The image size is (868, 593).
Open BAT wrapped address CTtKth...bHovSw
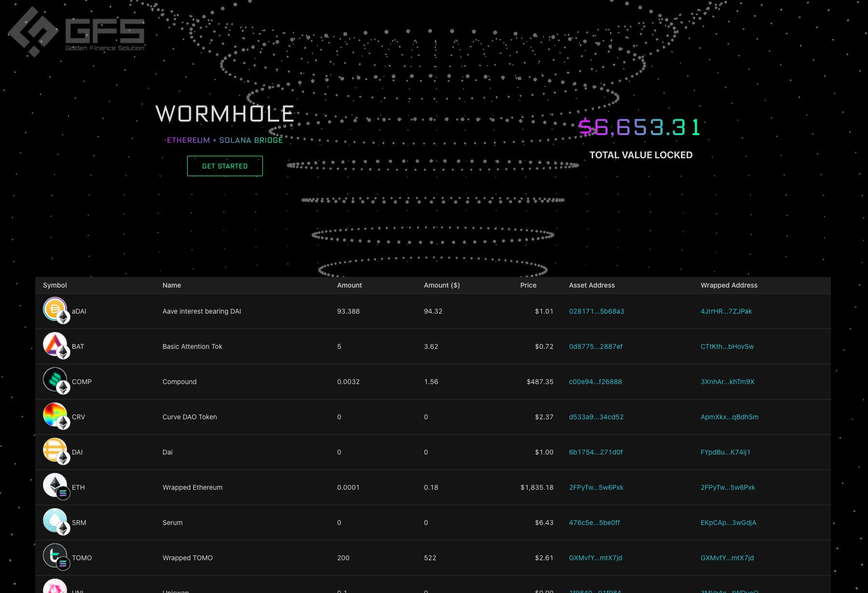(x=727, y=346)
